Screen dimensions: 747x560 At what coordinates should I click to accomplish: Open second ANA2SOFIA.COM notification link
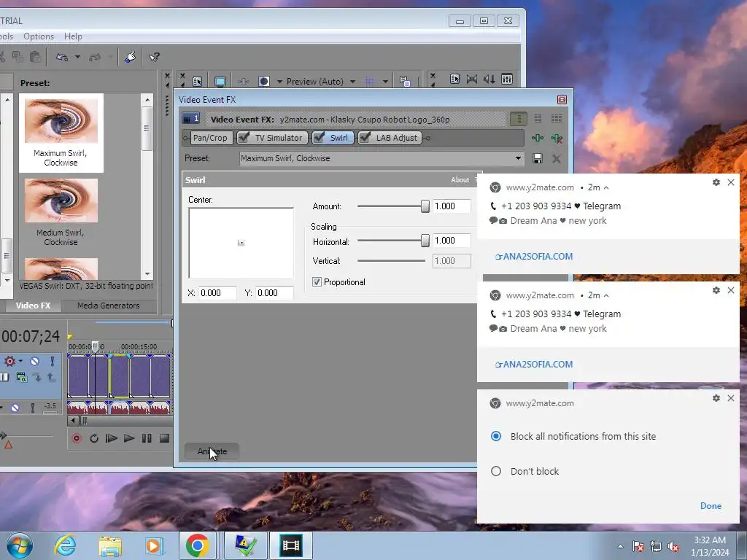pos(534,365)
